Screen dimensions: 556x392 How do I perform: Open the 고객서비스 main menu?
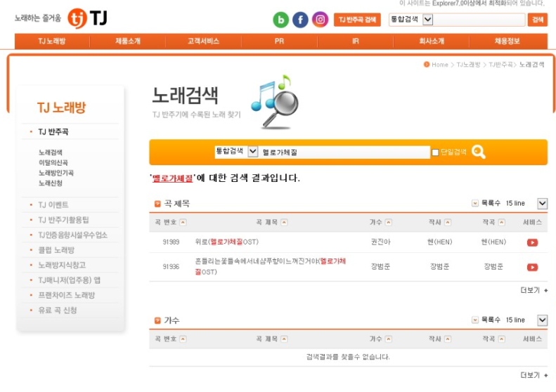tap(203, 41)
